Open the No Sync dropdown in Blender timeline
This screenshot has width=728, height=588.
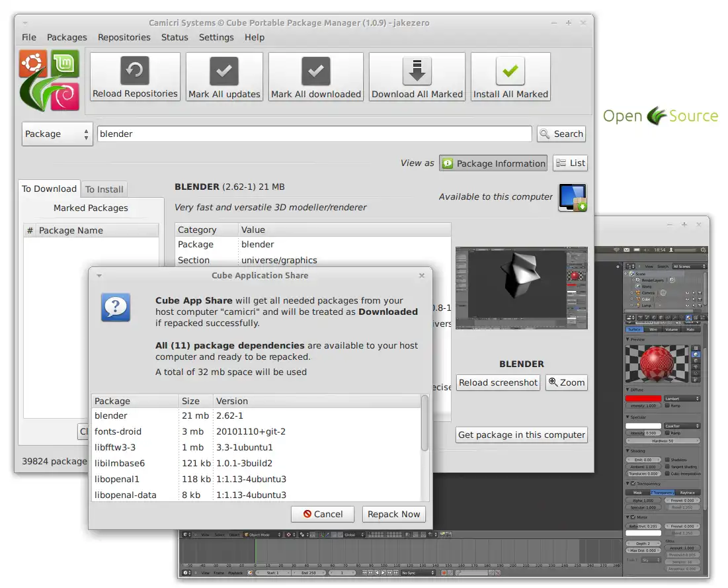(419, 573)
